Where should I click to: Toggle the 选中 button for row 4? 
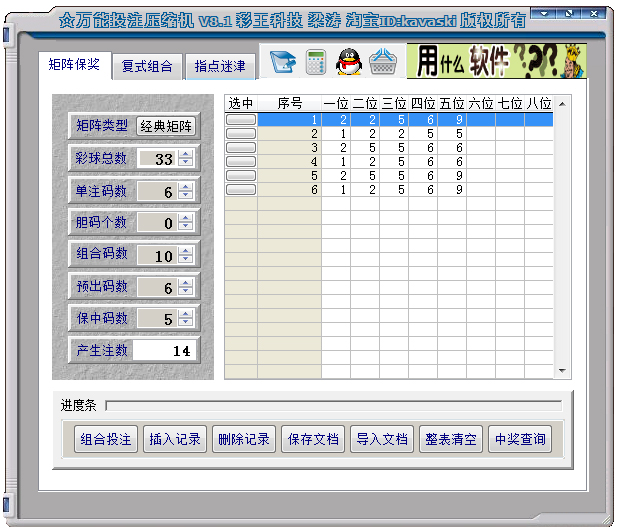coord(241,161)
